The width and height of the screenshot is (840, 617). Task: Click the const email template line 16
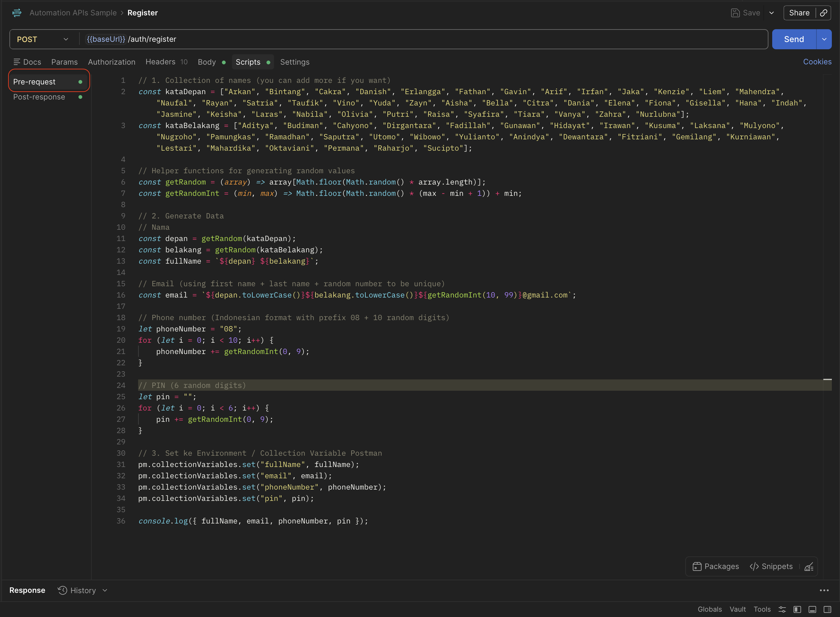(x=358, y=295)
